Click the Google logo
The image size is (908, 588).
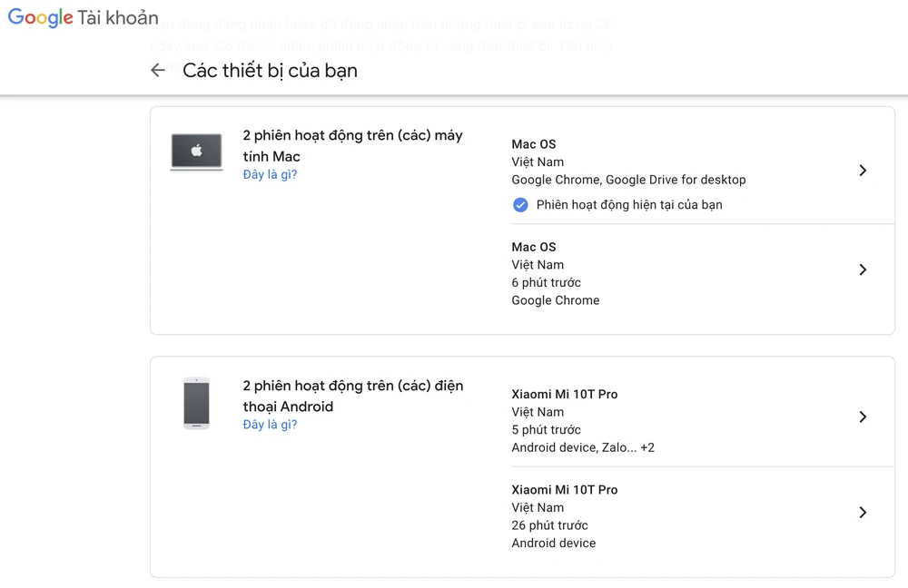[40, 17]
